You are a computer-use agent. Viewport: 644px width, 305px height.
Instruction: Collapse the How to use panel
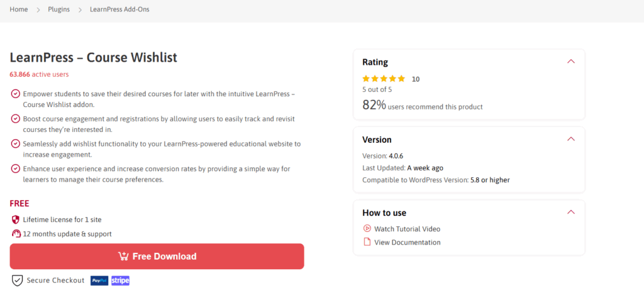pos(570,212)
